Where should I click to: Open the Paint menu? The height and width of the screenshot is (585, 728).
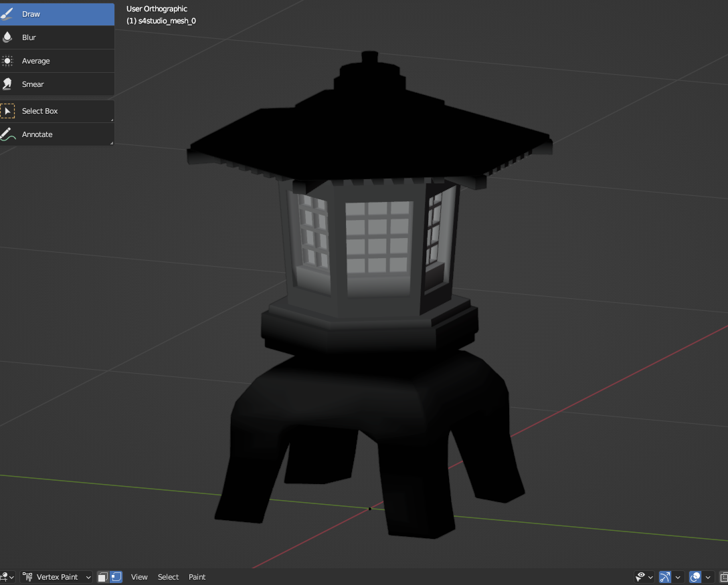pyautogui.click(x=197, y=577)
